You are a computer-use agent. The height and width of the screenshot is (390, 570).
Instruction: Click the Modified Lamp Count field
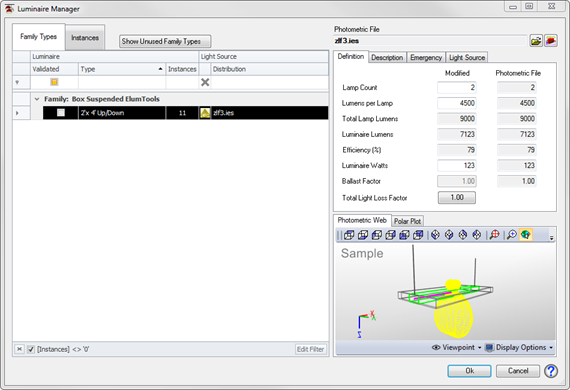coord(457,88)
